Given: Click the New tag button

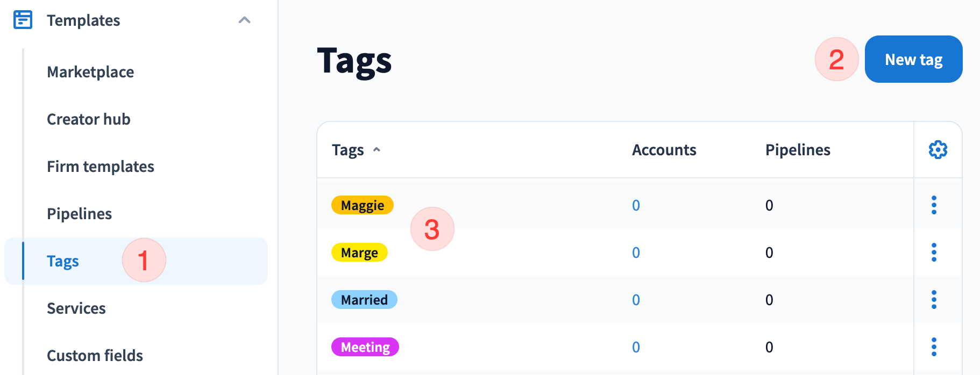Looking at the screenshot, I should point(913,60).
